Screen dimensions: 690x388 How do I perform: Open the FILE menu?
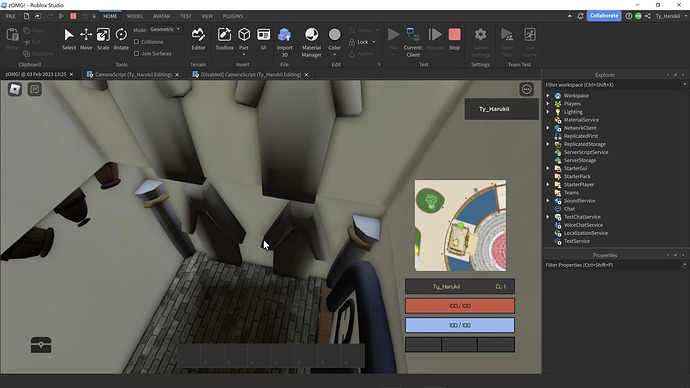pos(11,16)
